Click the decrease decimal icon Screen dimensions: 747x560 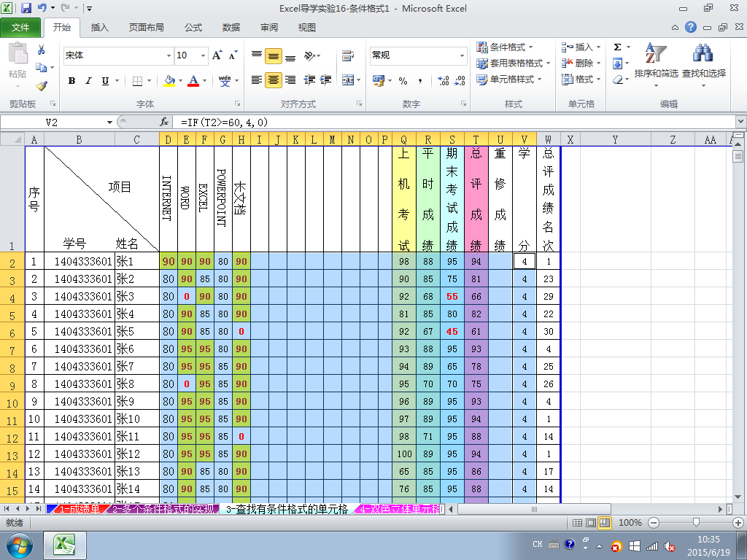(x=460, y=80)
